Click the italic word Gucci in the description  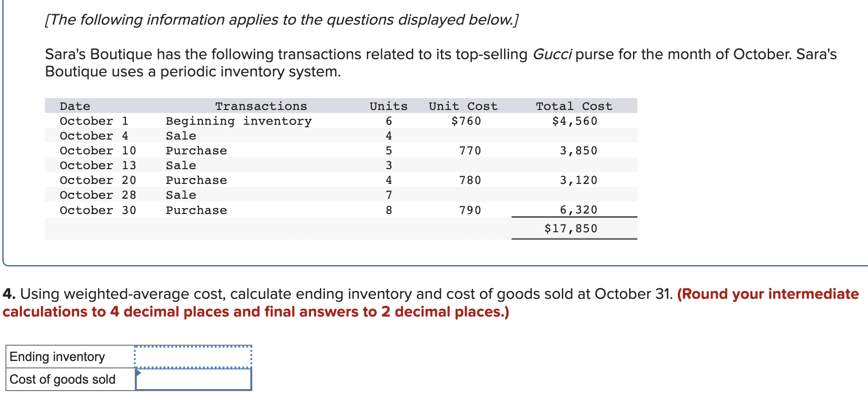552,54
